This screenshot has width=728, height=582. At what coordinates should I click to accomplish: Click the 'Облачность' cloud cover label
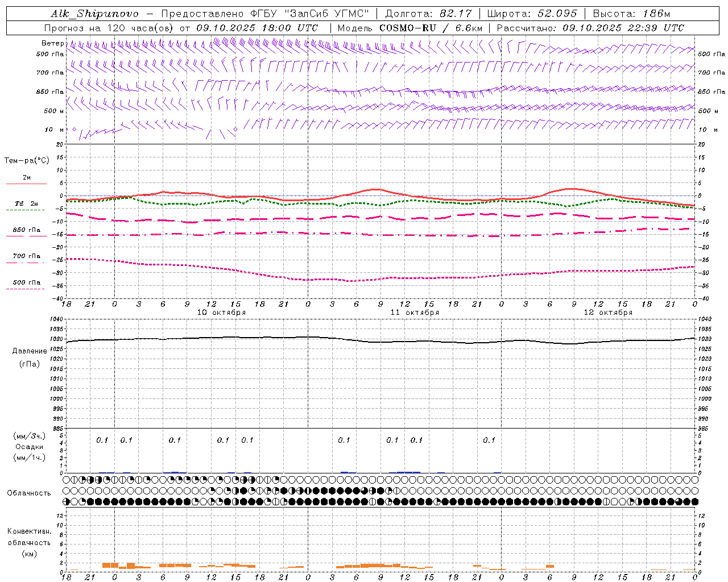(29, 493)
